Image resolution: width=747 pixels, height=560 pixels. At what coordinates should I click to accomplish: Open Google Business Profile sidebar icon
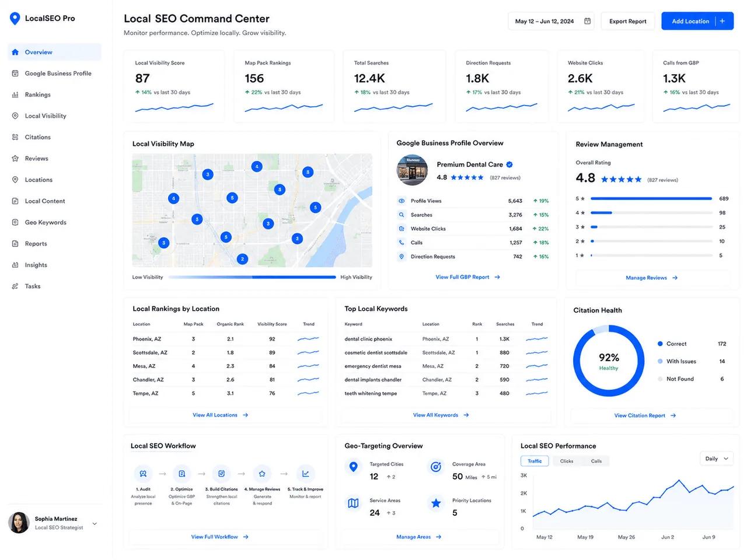tap(15, 73)
